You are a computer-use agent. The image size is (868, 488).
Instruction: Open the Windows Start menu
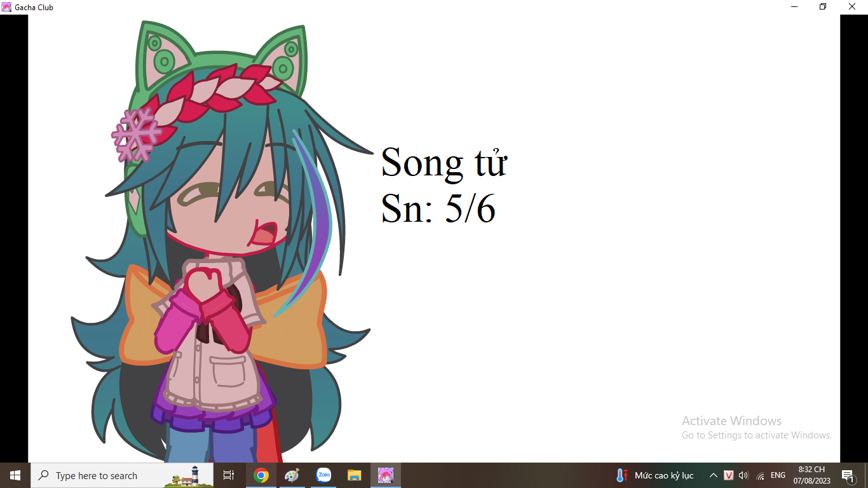15,475
